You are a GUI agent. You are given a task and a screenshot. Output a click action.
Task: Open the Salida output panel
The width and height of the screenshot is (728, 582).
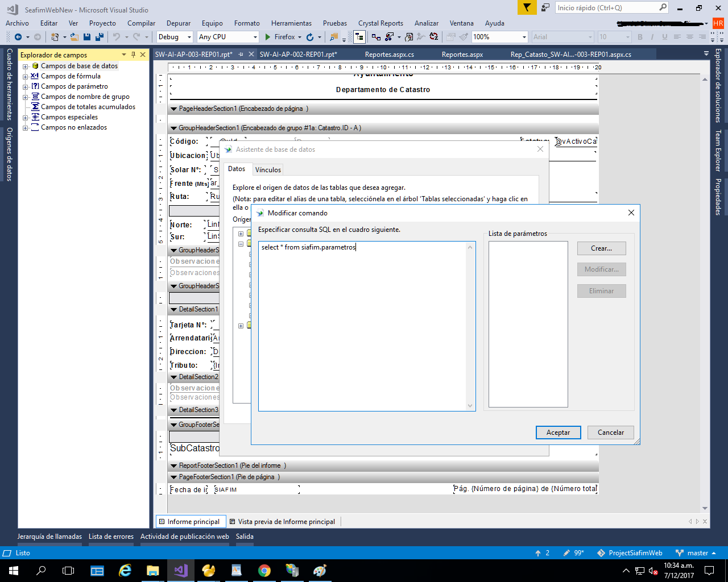click(x=245, y=537)
